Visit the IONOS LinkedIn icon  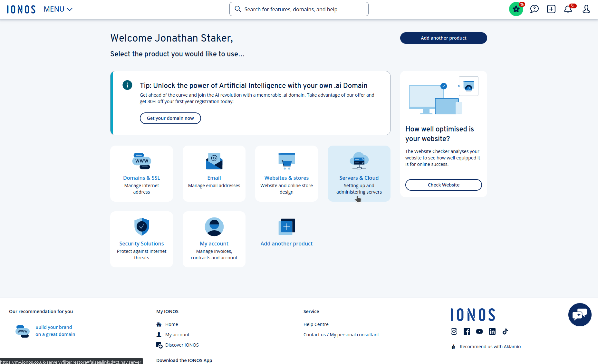point(492,331)
